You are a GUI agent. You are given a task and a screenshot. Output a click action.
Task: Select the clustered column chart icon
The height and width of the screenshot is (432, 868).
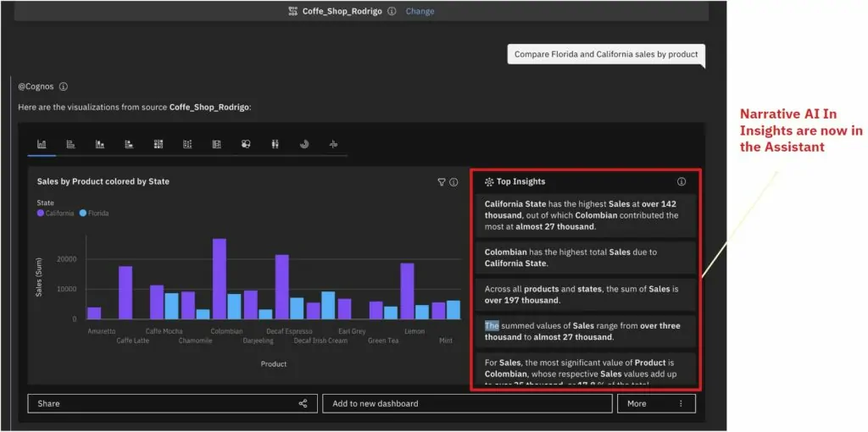pos(42,144)
